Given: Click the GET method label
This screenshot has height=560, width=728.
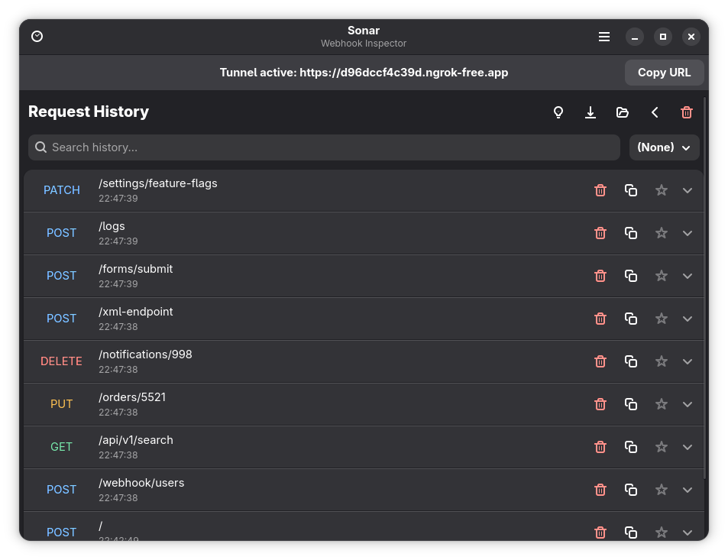Looking at the screenshot, I should click(61, 447).
